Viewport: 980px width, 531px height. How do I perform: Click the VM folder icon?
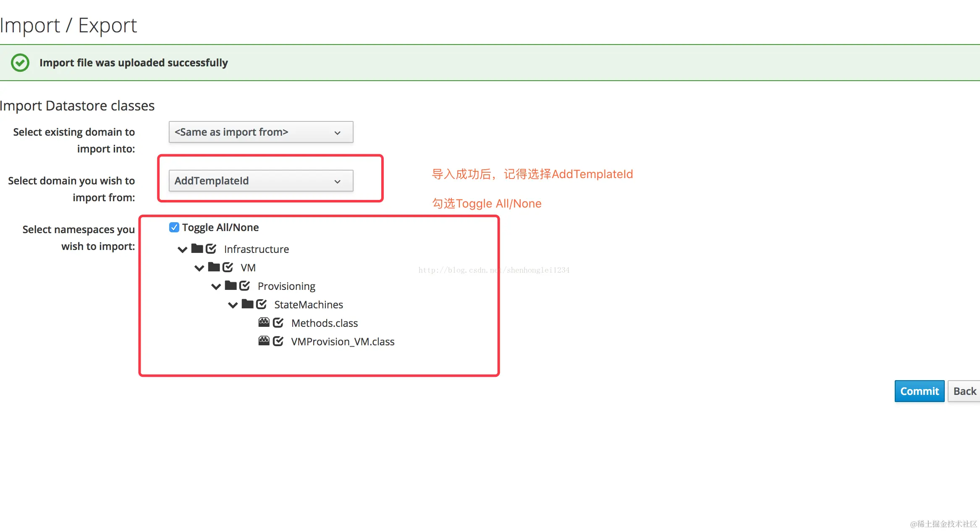(214, 267)
